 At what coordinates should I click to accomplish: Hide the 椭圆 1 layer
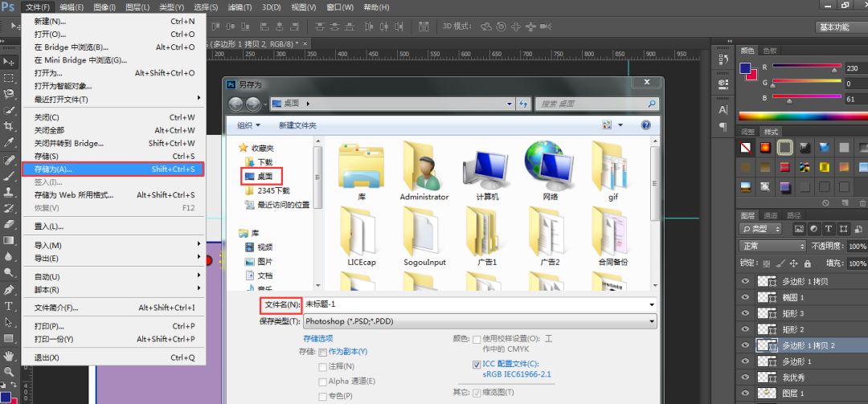tap(745, 297)
